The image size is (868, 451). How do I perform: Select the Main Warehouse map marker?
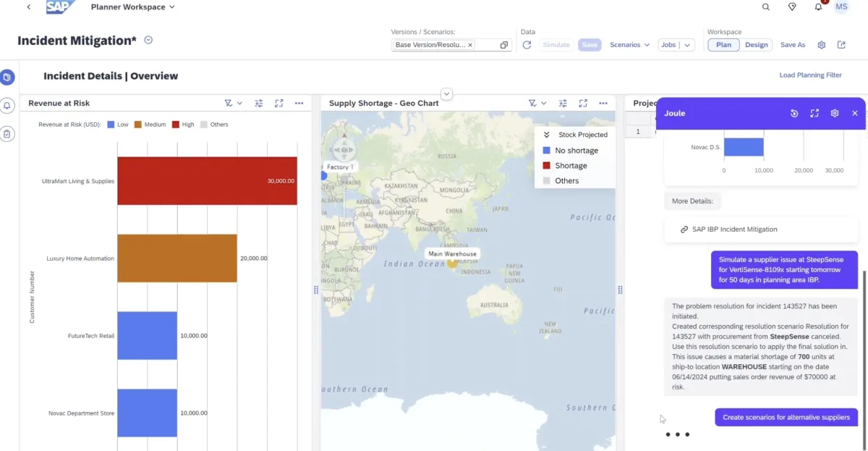[x=452, y=264]
